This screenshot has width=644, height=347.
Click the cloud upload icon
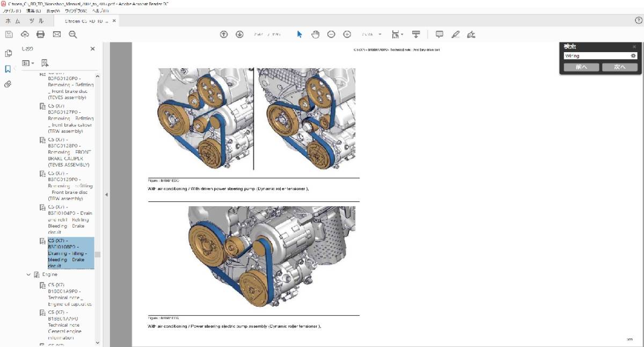point(25,34)
